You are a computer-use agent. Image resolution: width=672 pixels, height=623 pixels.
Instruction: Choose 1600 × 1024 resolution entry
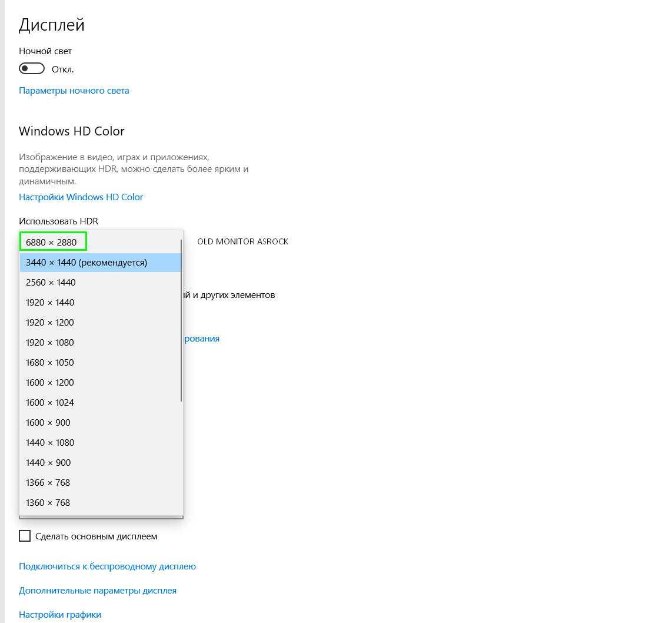click(51, 403)
